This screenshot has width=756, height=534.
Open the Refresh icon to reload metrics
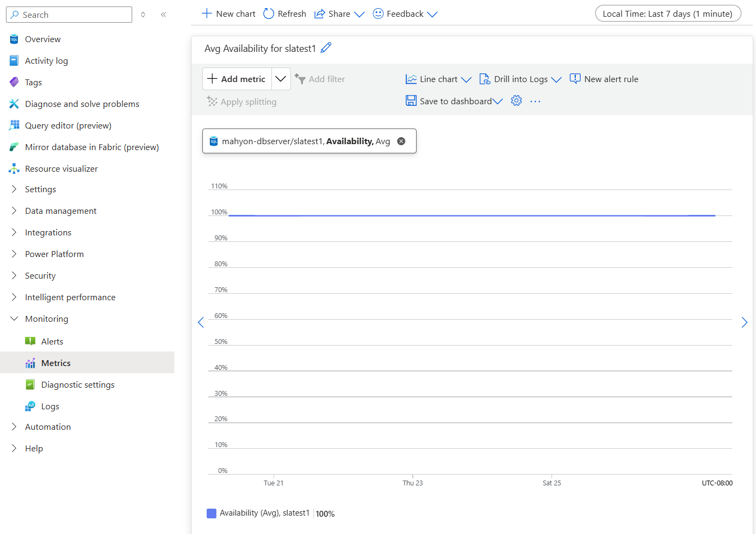coord(268,13)
